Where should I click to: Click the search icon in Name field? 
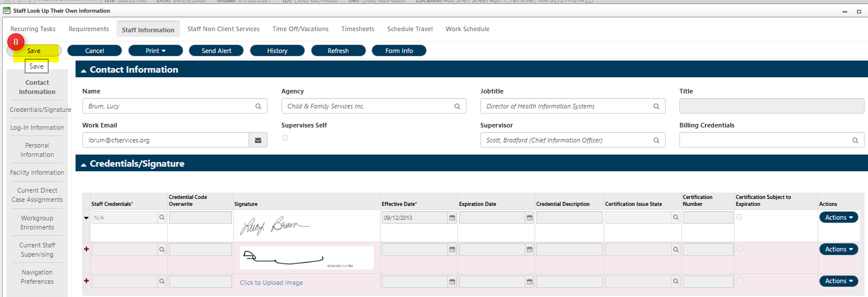click(x=258, y=106)
